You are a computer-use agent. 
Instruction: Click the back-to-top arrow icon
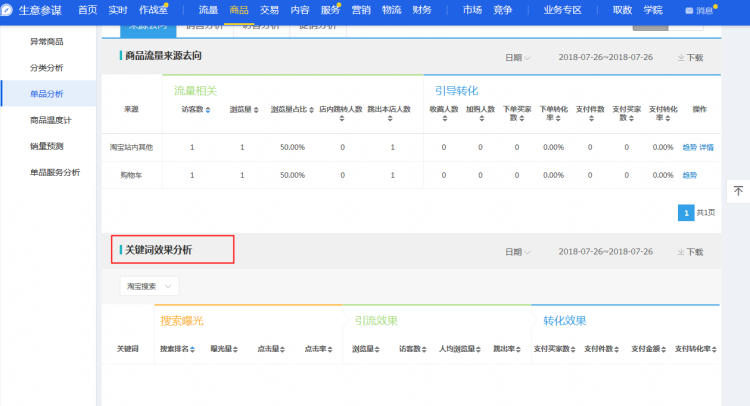(x=738, y=191)
